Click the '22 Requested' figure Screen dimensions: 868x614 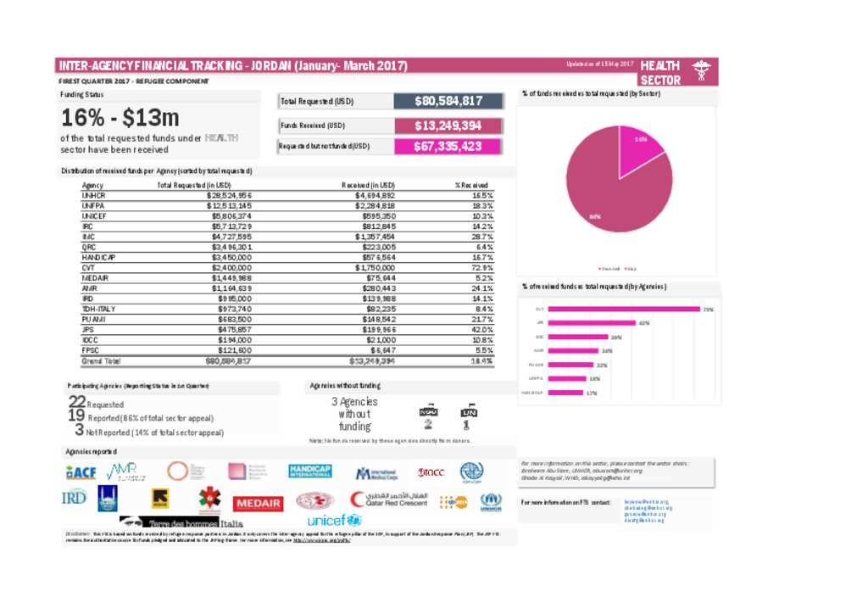tap(96, 403)
